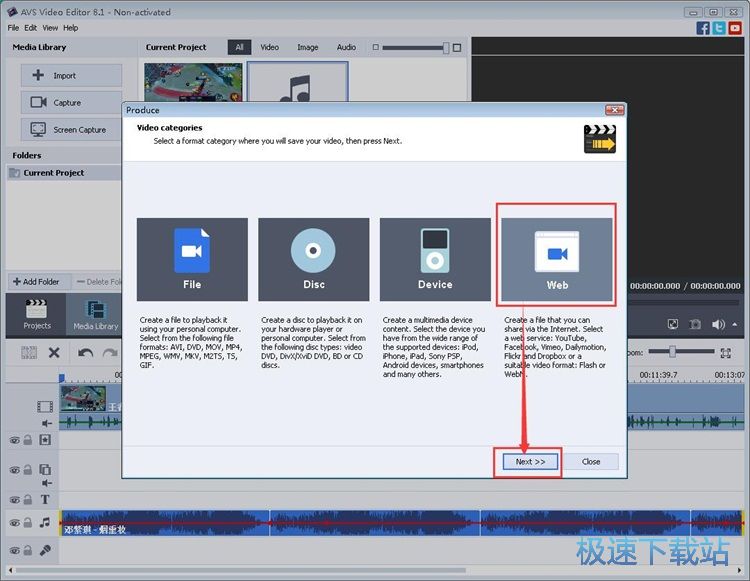Click the Undo arrow

(86, 353)
